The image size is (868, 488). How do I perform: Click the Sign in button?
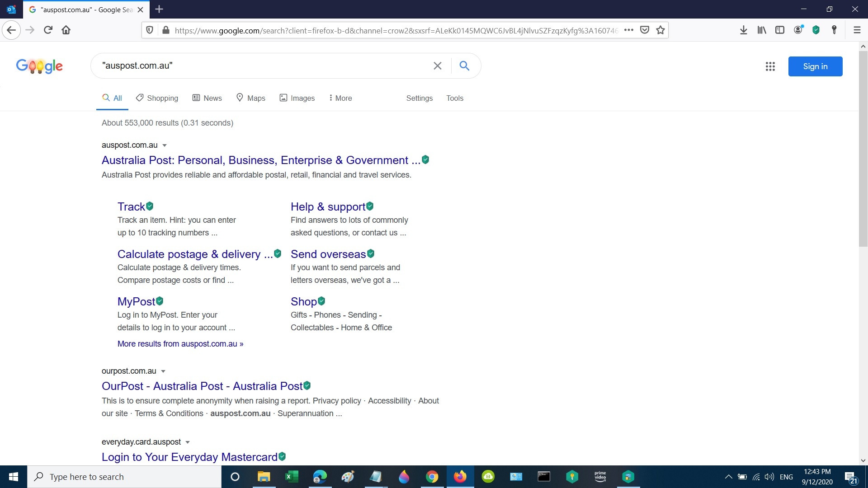[815, 66]
